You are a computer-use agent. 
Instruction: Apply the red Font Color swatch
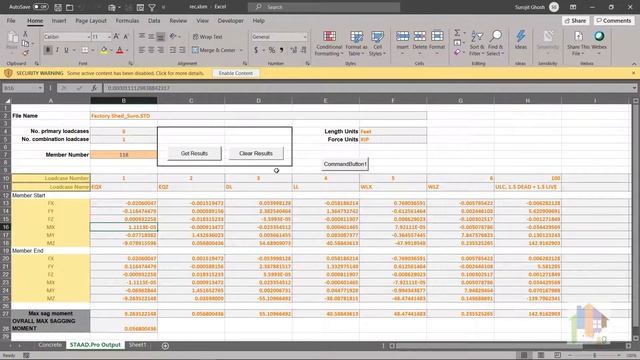pos(120,50)
